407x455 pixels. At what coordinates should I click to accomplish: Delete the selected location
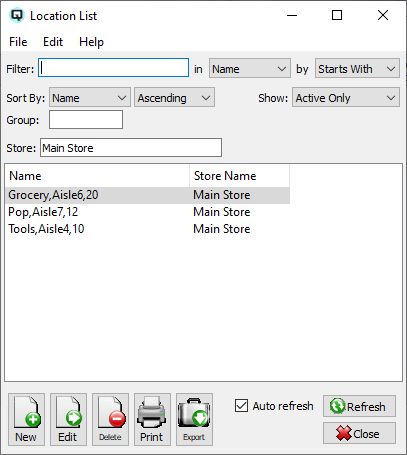pyautogui.click(x=110, y=419)
